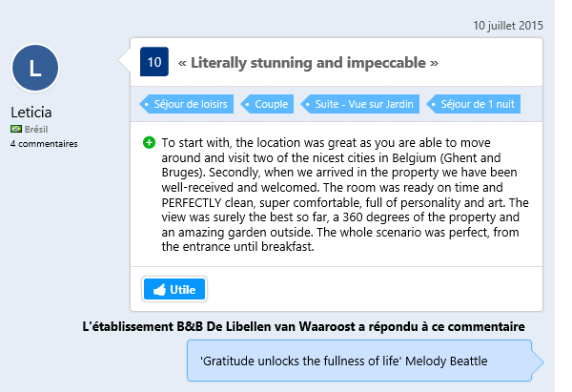Click the bullet on Séjour de loisirs tag
The width and height of the screenshot is (572, 392).
pyautogui.click(x=146, y=104)
